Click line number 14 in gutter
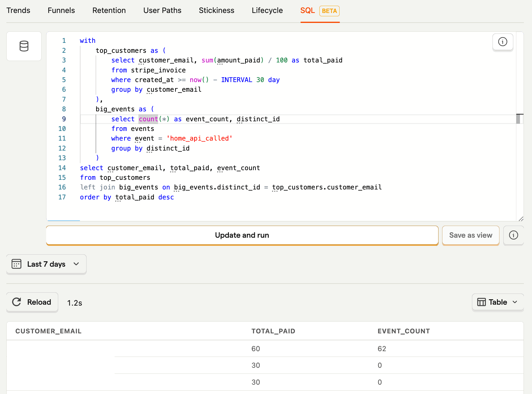The height and width of the screenshot is (394, 532). tap(62, 168)
